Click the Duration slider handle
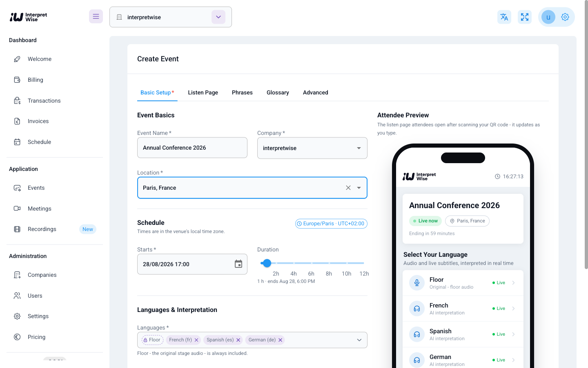588x368 pixels. coord(267,263)
